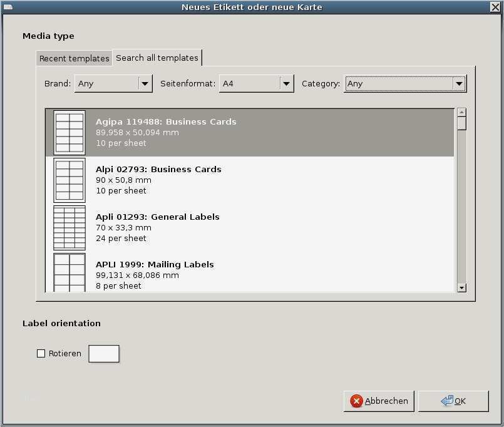
Task: Click the '24 per sheet' text
Action: tap(121, 239)
